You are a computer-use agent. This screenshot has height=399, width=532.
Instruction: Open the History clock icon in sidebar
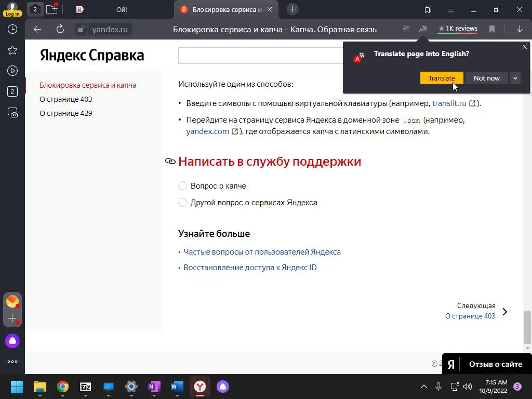(x=12, y=29)
